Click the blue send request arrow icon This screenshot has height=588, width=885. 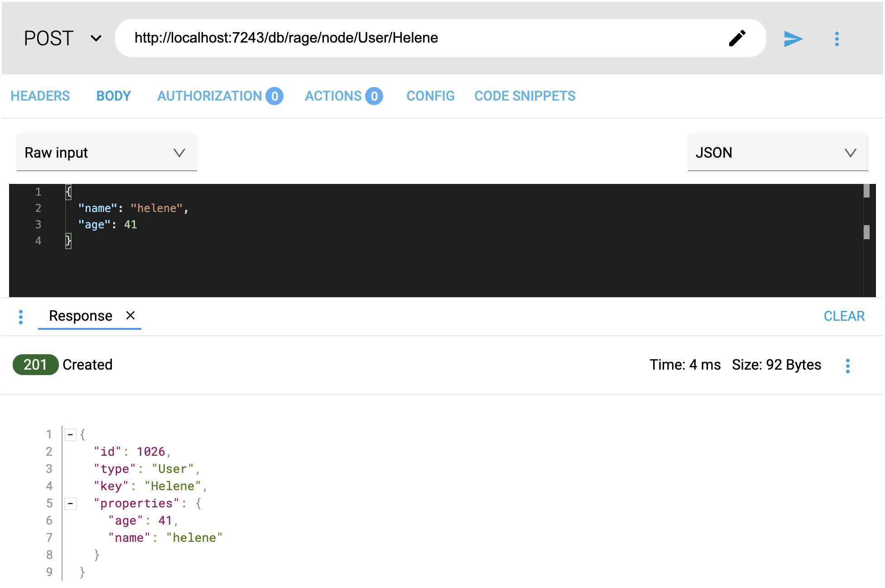[793, 39]
